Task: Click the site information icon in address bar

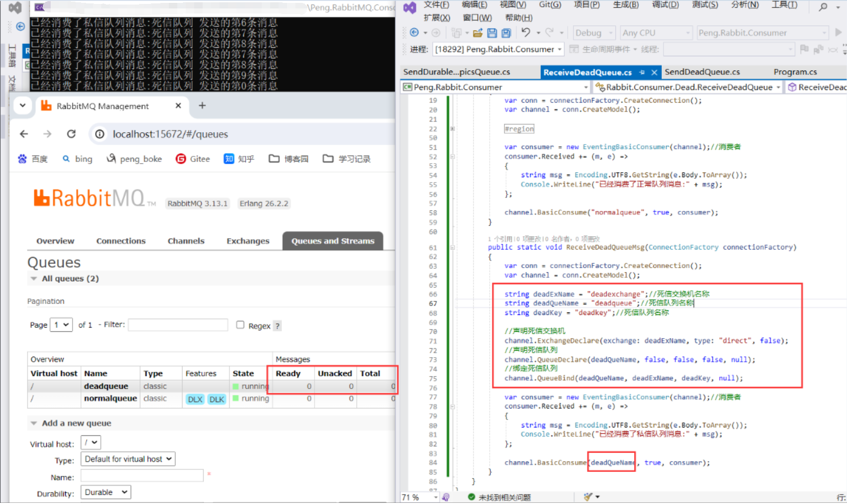Action: pyautogui.click(x=100, y=134)
